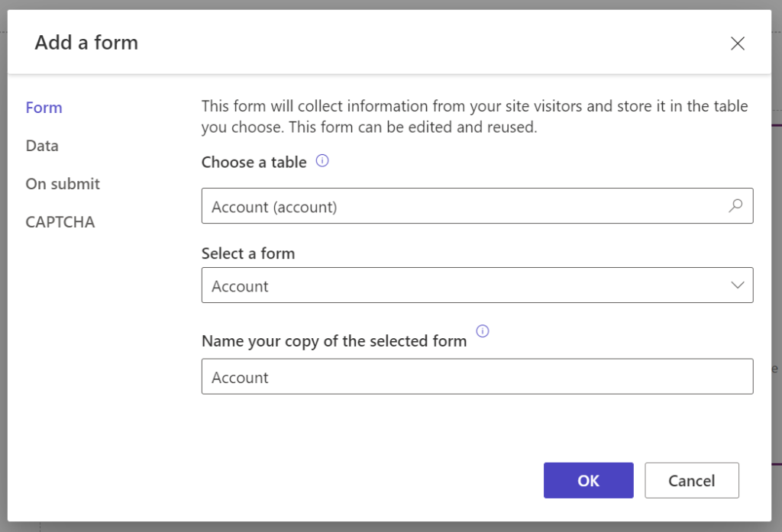Click the info icon beside Choose a table
This screenshot has height=532, width=782.
point(322,160)
